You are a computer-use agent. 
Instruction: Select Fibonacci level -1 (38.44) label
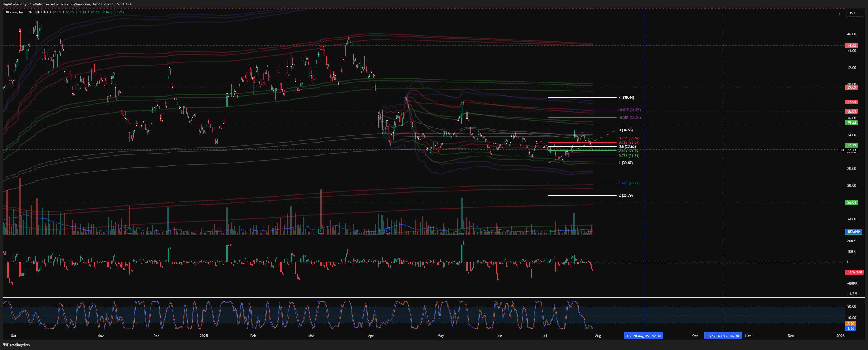click(x=626, y=97)
